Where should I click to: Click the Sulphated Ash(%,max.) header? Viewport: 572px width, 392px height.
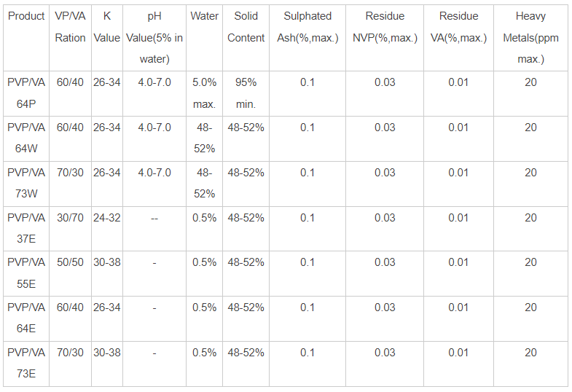307,27
